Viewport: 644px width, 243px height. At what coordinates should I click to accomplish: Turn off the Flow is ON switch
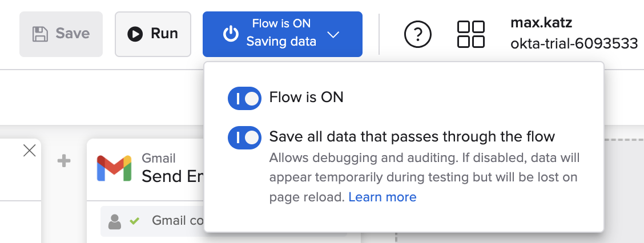click(x=244, y=98)
